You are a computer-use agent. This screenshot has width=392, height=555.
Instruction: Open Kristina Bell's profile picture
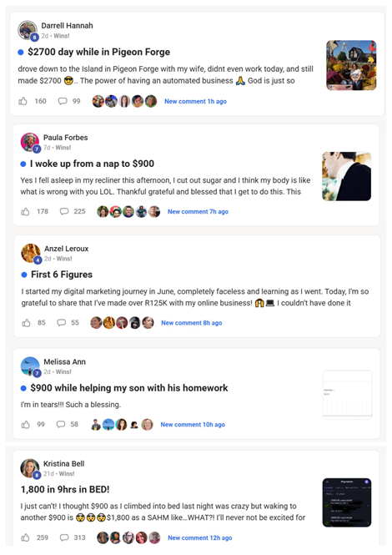(30, 468)
